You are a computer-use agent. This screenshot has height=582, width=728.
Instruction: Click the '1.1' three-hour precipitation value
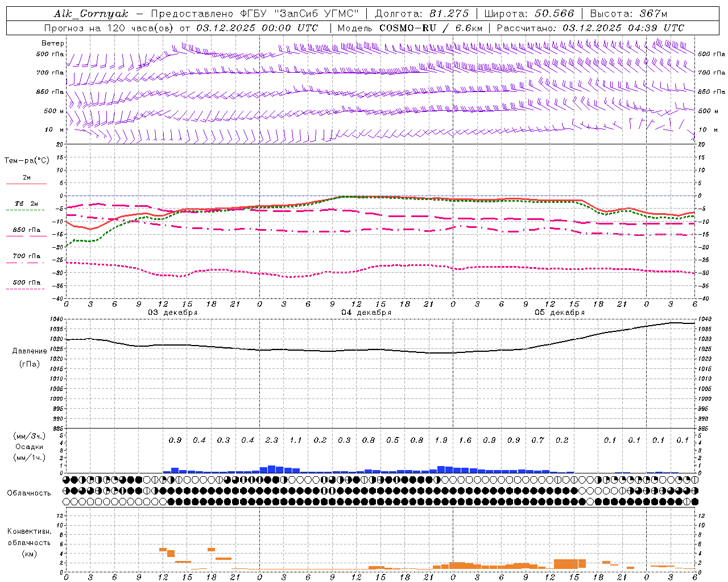(296, 440)
